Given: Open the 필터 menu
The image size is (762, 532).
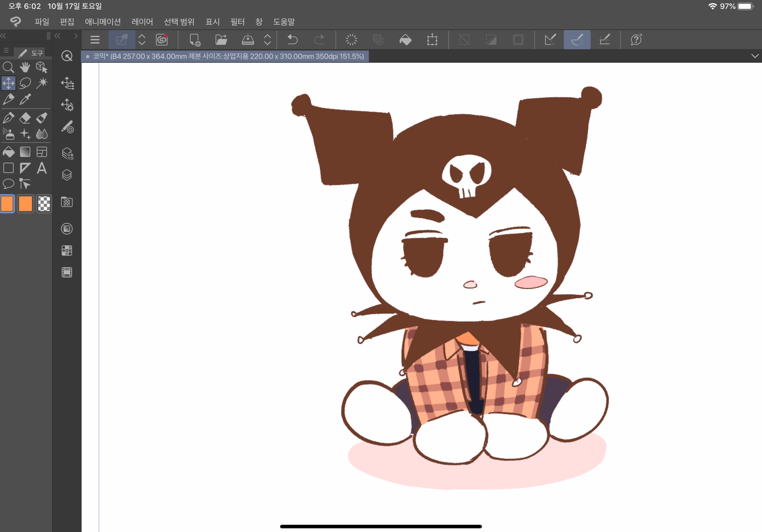Looking at the screenshot, I should [x=237, y=22].
